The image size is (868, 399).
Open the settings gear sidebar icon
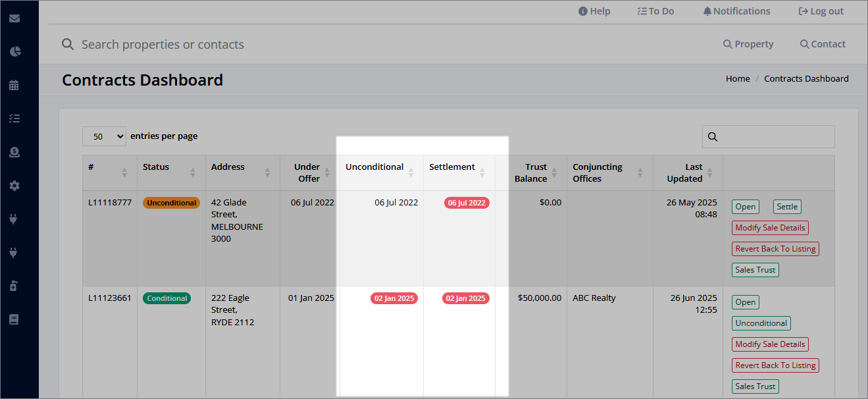click(x=14, y=186)
